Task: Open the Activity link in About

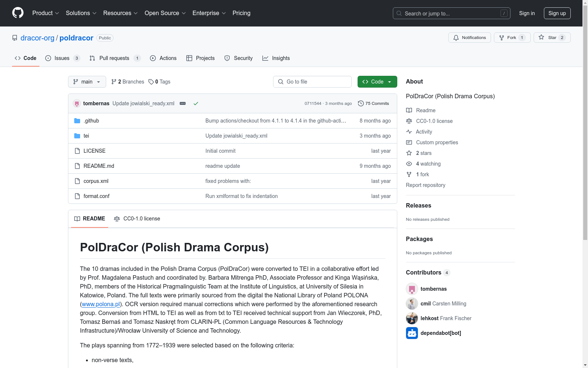Action: tap(419, 132)
